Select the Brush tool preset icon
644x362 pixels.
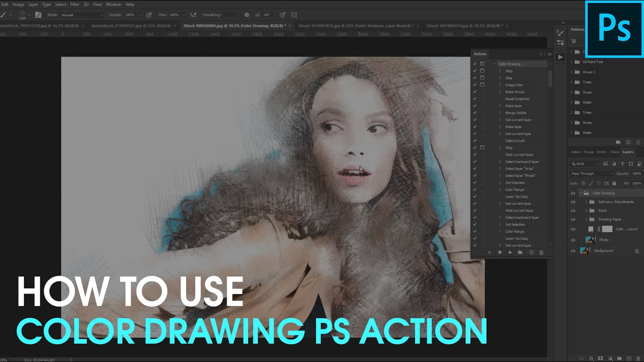tap(4, 15)
